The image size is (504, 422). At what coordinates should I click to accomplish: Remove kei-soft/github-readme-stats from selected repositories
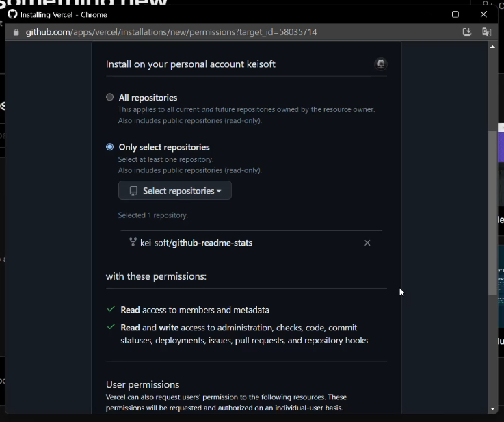click(x=367, y=243)
